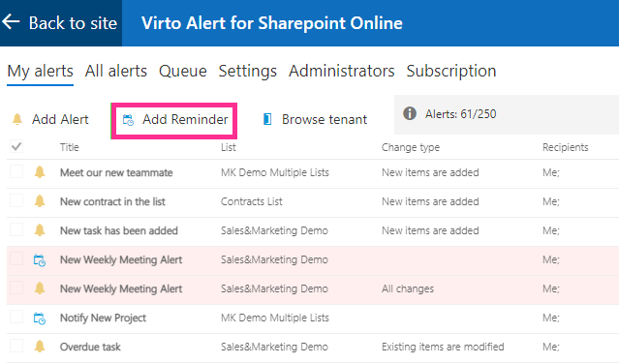Click bell icon for New task has been added

click(40, 229)
